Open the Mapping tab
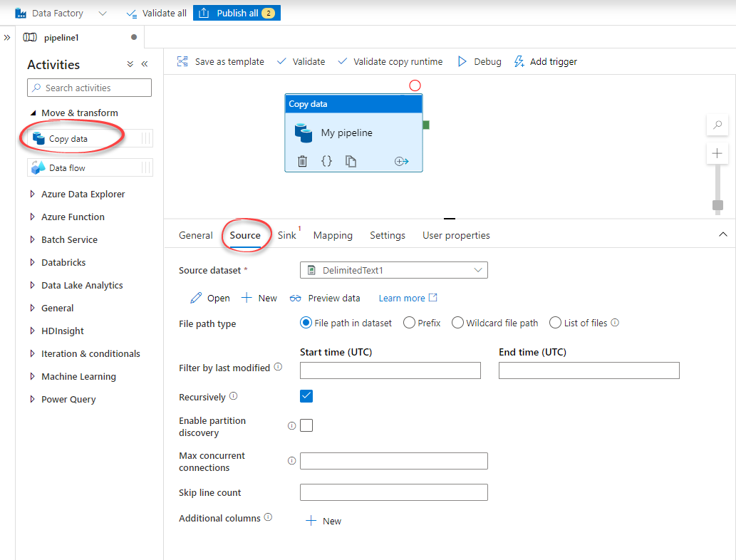The width and height of the screenshot is (736, 560). point(333,235)
